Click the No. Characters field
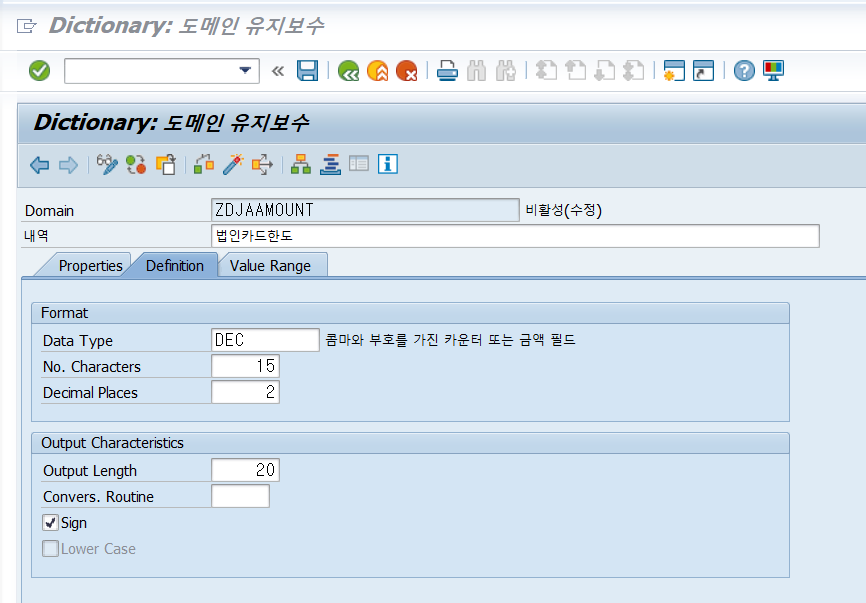 [x=245, y=366]
